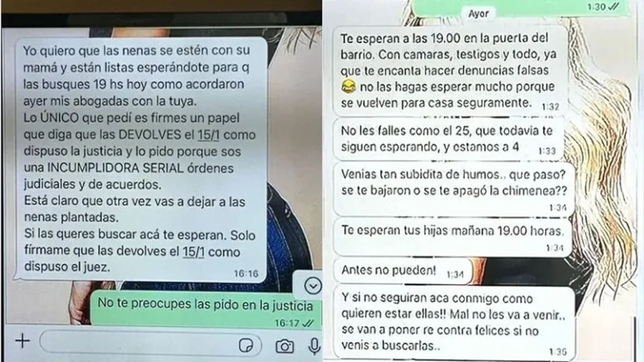Open the camera icon
The height and width of the screenshot is (362, 644).
tap(284, 346)
